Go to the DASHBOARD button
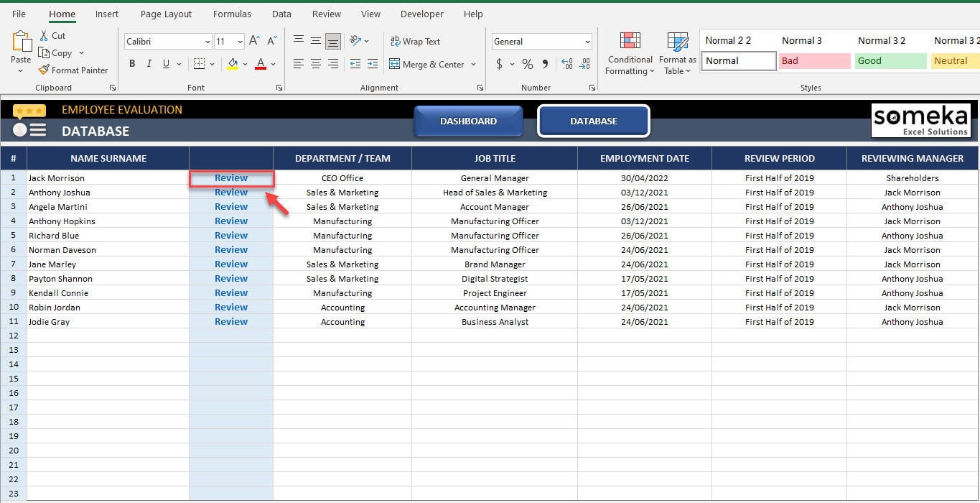This screenshot has width=980, height=503. (x=468, y=121)
